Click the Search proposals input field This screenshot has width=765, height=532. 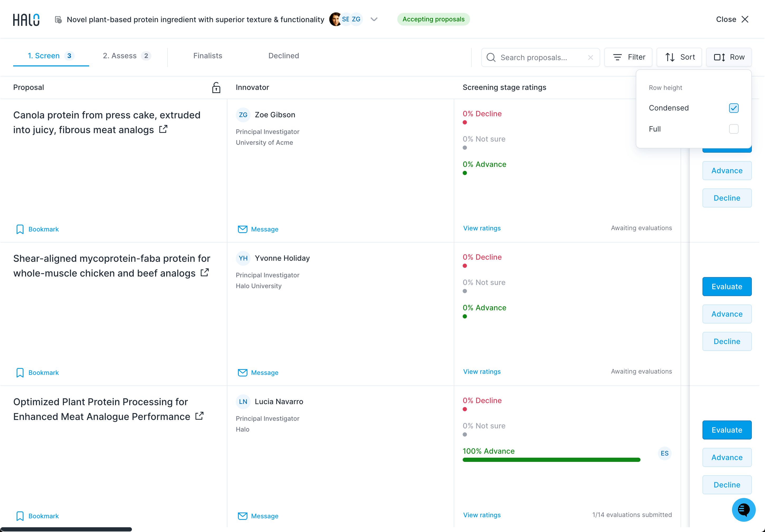[x=541, y=57]
